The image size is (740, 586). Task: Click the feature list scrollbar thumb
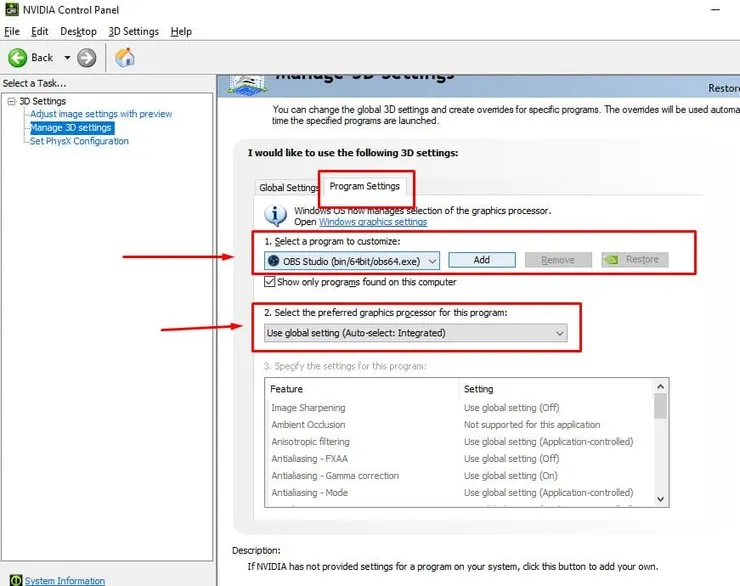coord(661,406)
